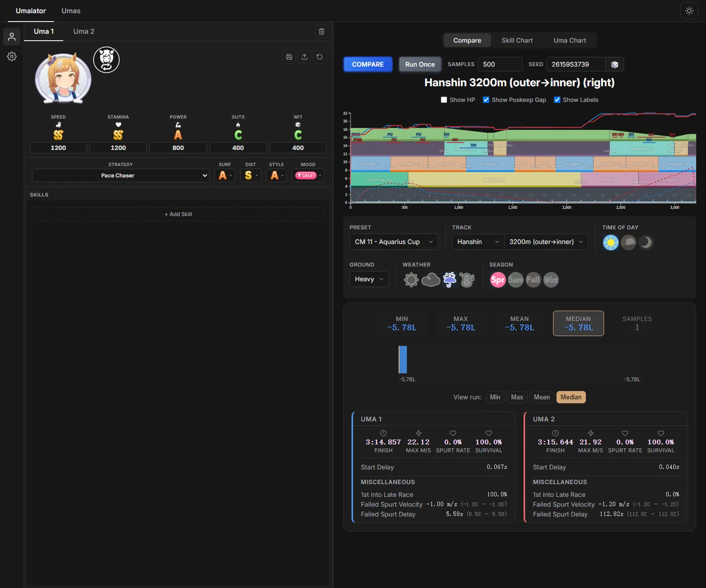Click the blue COMPARE button
The height and width of the screenshot is (588, 706).
click(368, 65)
